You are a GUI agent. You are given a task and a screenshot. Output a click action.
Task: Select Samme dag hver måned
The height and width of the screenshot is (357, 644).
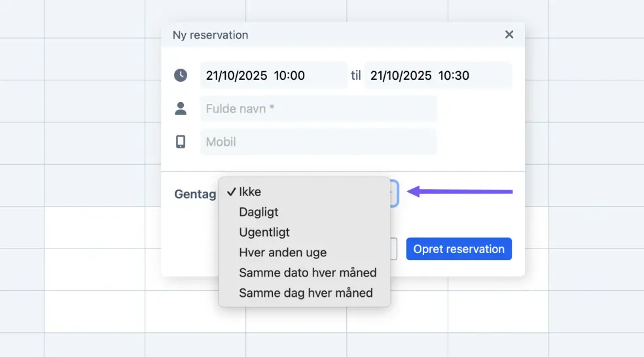coord(306,293)
